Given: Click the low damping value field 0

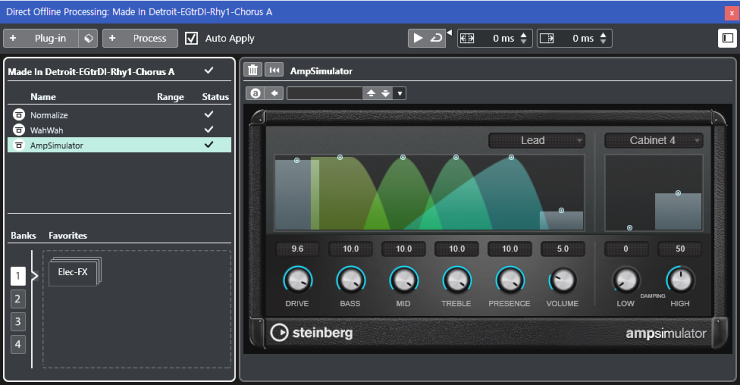Looking at the screenshot, I should pyautogui.click(x=626, y=249).
